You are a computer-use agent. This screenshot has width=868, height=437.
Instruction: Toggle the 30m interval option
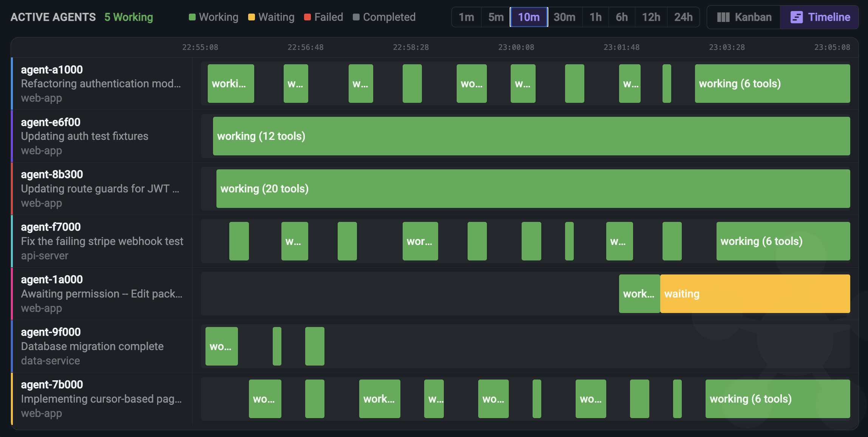[x=564, y=17]
